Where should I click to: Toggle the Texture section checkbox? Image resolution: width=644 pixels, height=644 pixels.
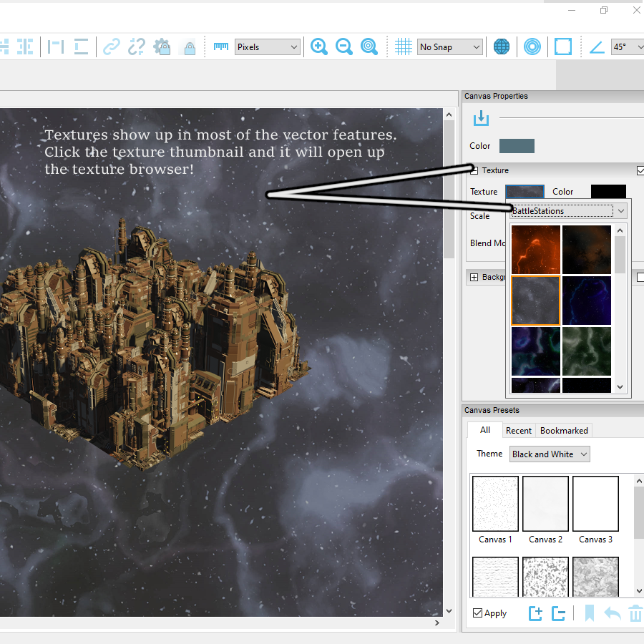(x=640, y=170)
